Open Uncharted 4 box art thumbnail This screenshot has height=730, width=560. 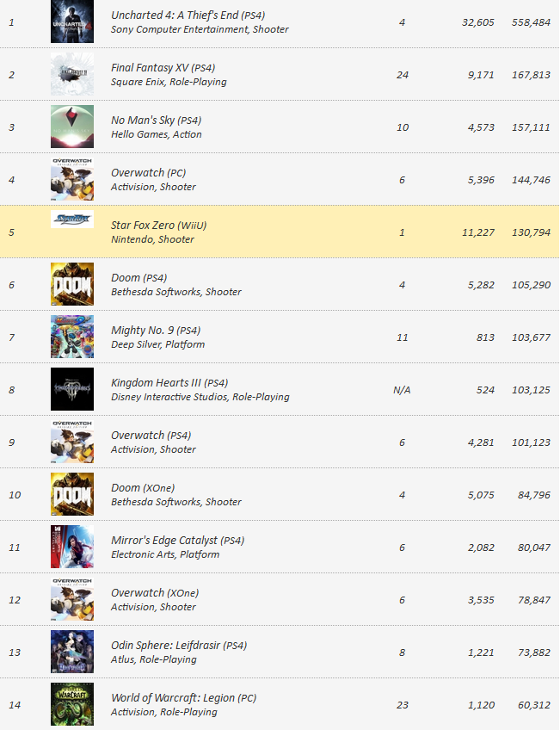coord(72,22)
